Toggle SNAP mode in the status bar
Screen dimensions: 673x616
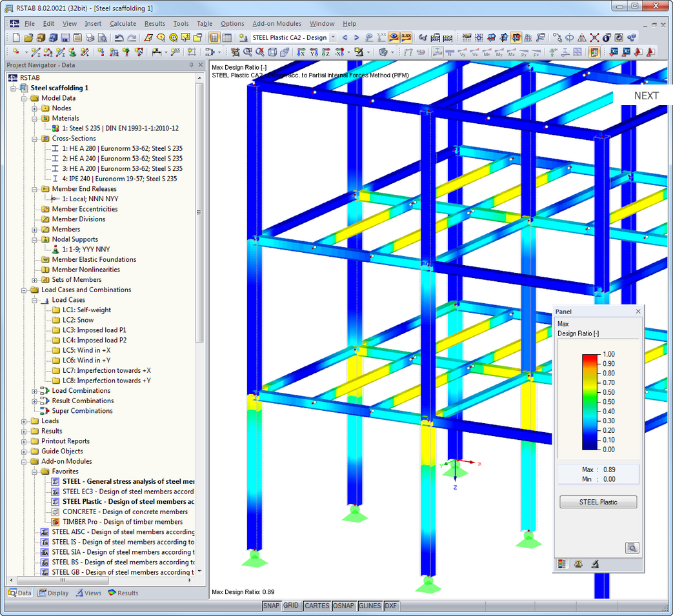[272, 606]
